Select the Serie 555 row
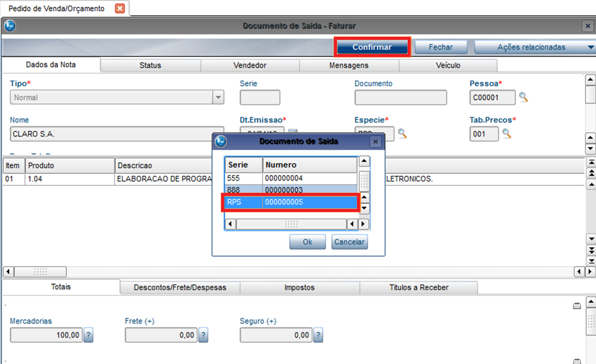This screenshot has height=364, width=596. tap(291, 178)
